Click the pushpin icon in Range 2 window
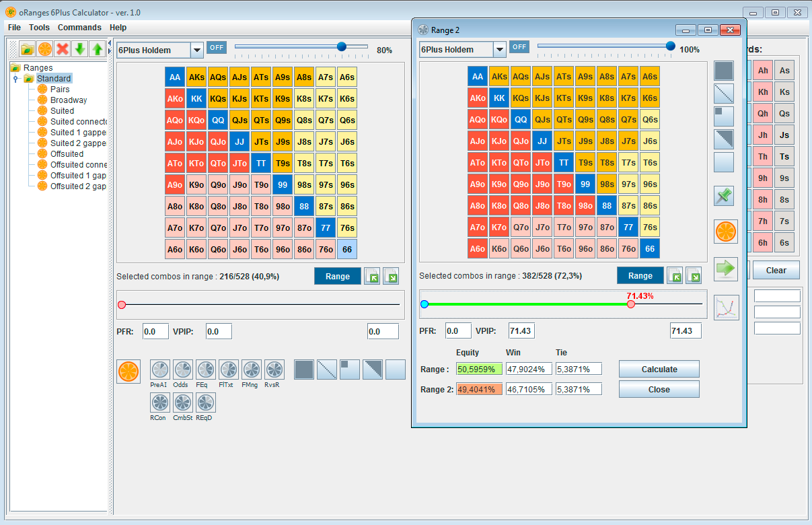The image size is (812, 525). (x=725, y=196)
